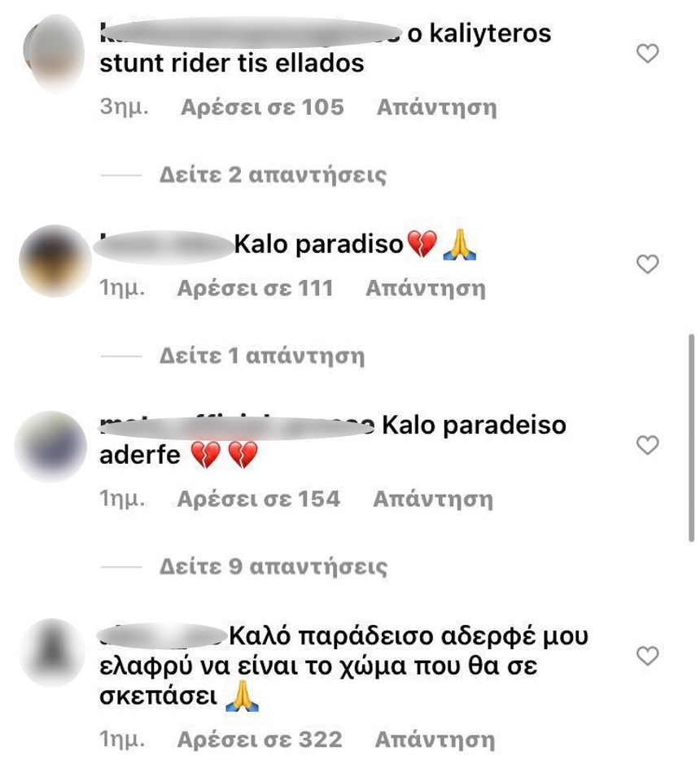Image resolution: width=700 pixels, height=777 pixels.
Task: Open likes list 'Αρέσει σε 111'
Action: coord(256,288)
